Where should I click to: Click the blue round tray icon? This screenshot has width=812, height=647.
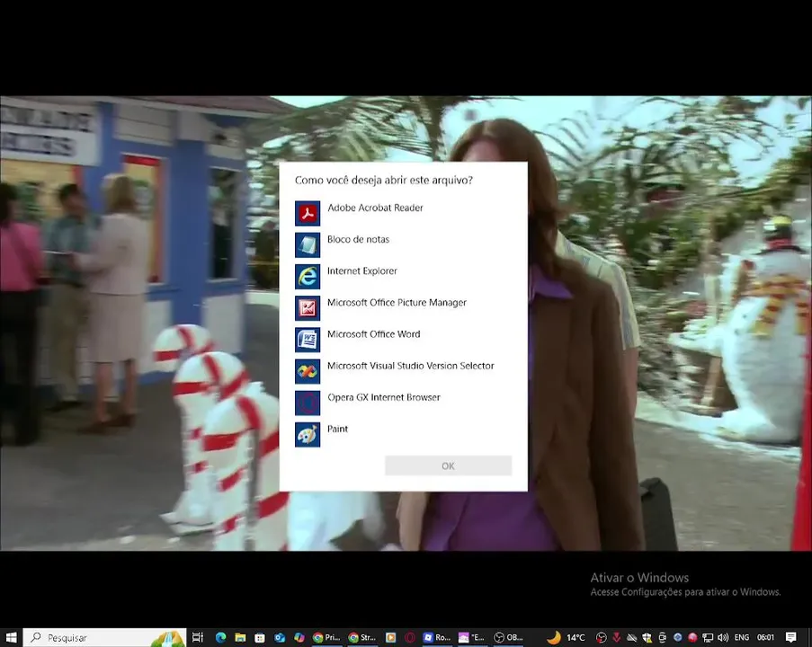click(677, 637)
